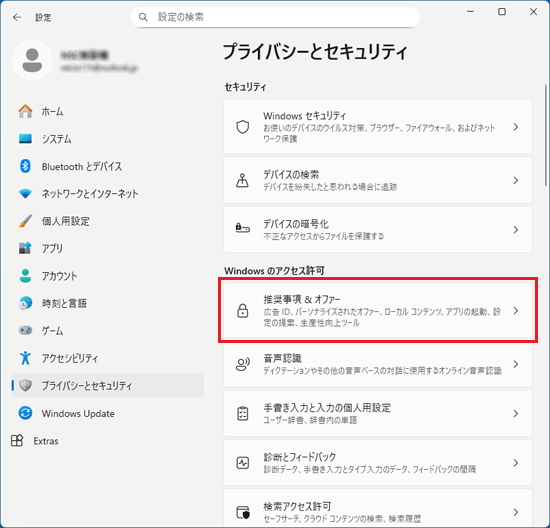Expand 推奨事項 & オファー with its chevron
550x528 pixels.
516,311
